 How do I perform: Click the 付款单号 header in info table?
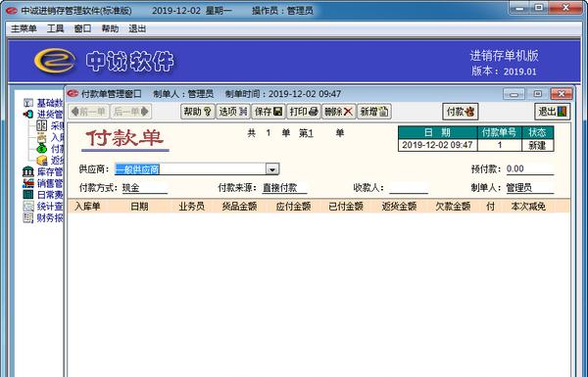(500, 132)
